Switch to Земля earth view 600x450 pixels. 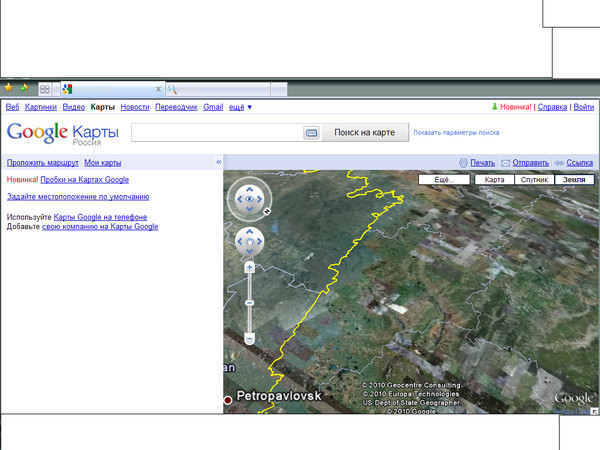[574, 179]
